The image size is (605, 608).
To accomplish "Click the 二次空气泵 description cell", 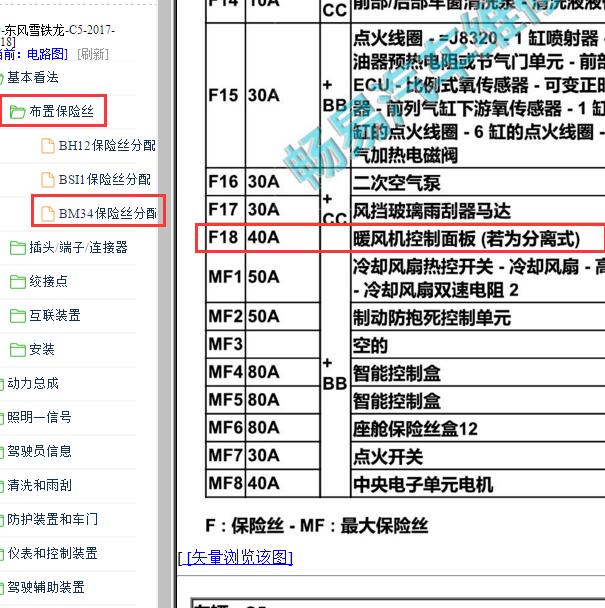I will tap(478, 182).
